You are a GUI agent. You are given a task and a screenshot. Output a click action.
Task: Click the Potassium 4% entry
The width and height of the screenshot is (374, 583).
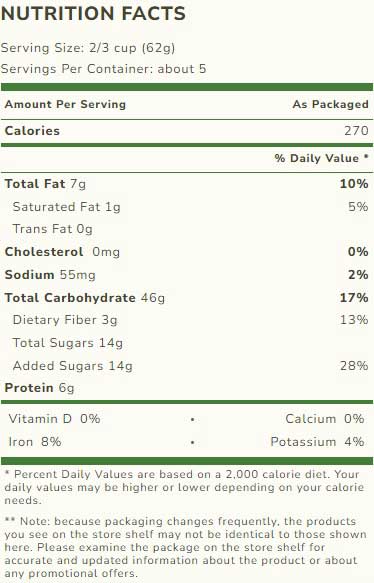pyautogui.click(x=317, y=442)
